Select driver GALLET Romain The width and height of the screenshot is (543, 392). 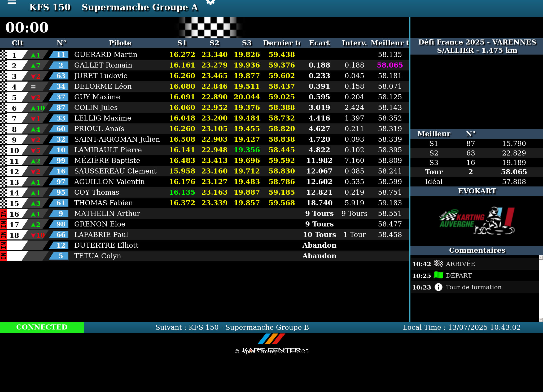point(103,65)
